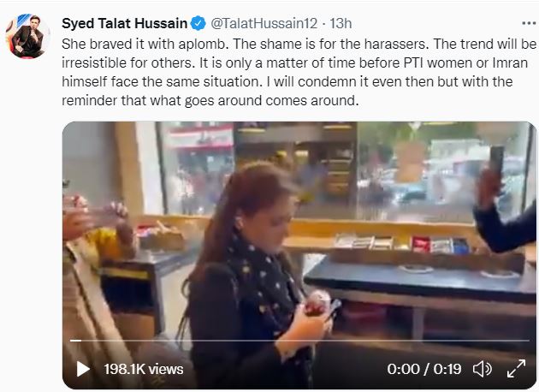Seek to the end of the video timeline

tap(529, 341)
